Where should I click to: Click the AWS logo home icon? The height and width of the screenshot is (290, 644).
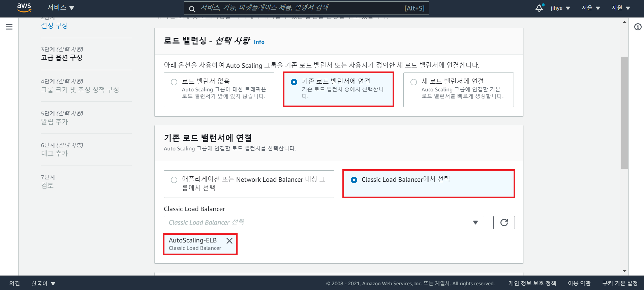point(24,8)
